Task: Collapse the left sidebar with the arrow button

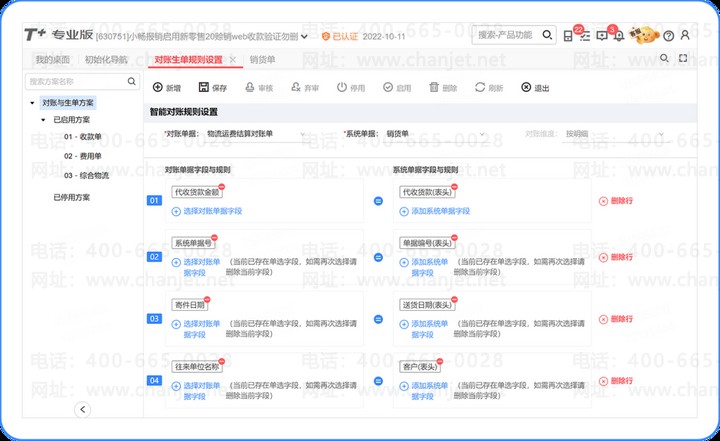Action: point(83,409)
